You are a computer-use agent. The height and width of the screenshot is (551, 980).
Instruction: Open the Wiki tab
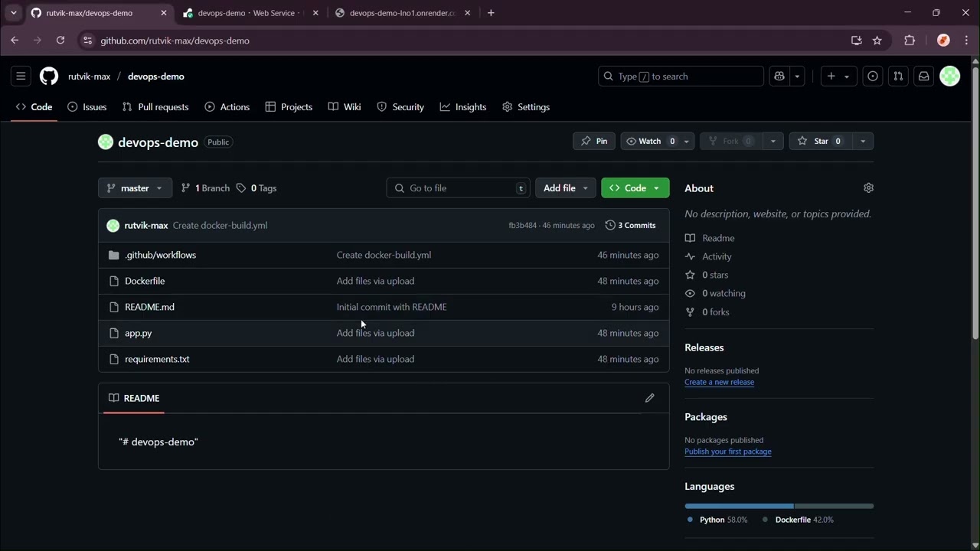point(345,107)
